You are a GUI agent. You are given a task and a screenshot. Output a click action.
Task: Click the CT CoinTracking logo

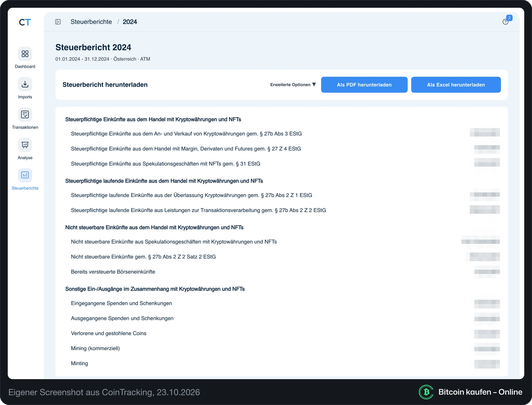(x=25, y=22)
